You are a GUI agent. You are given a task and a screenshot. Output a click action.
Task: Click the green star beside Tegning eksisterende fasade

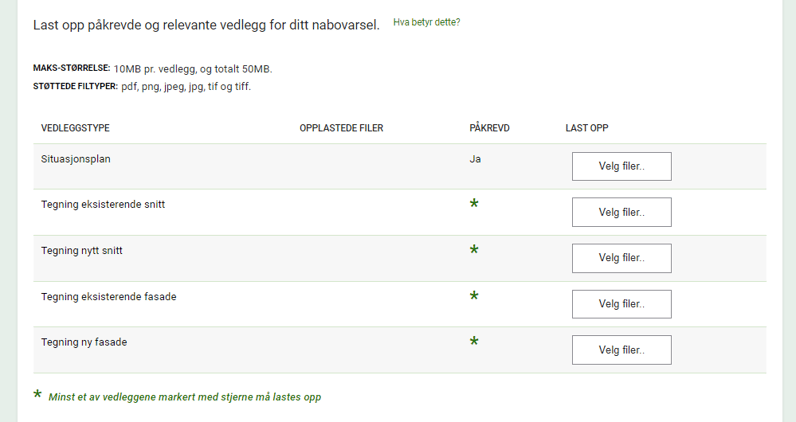[475, 296]
